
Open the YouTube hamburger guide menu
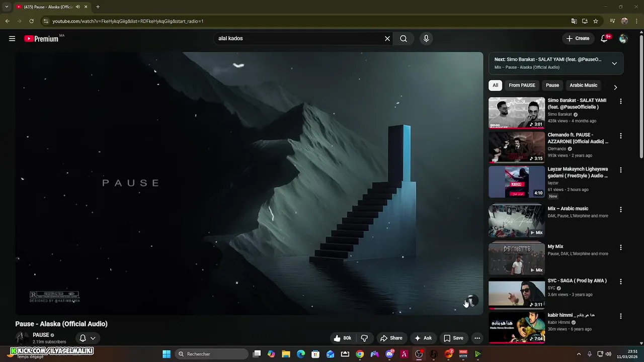[12, 38]
